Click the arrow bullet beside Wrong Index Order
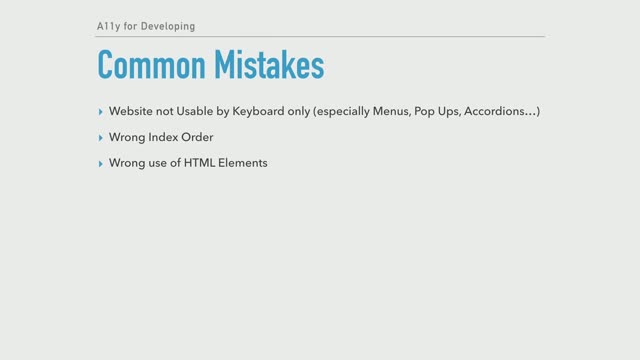640x360 pixels. tap(100, 138)
